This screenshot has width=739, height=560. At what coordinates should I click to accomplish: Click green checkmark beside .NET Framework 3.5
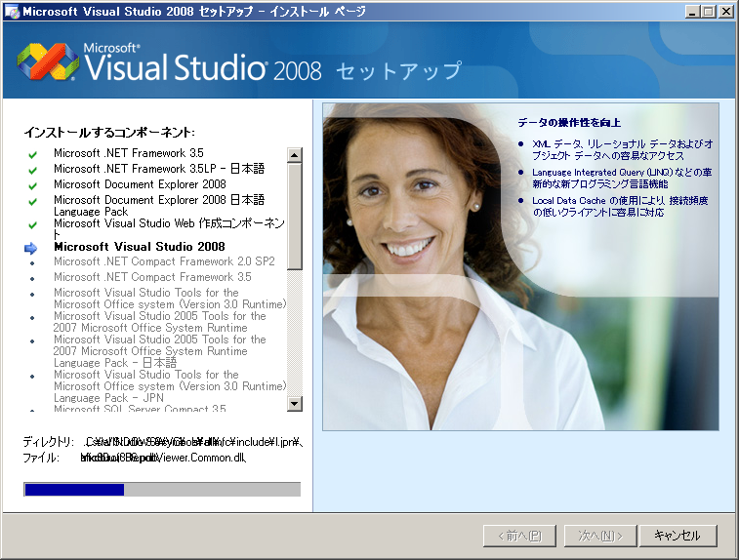32,154
